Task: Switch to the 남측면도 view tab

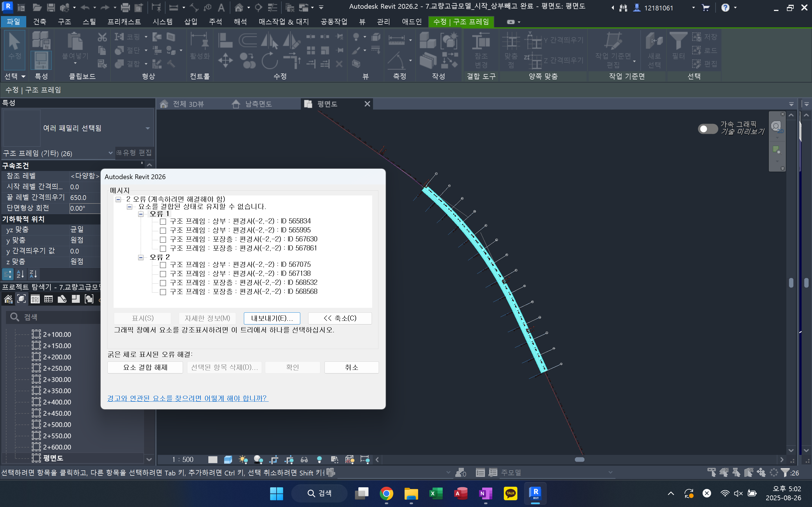Action: coord(258,104)
